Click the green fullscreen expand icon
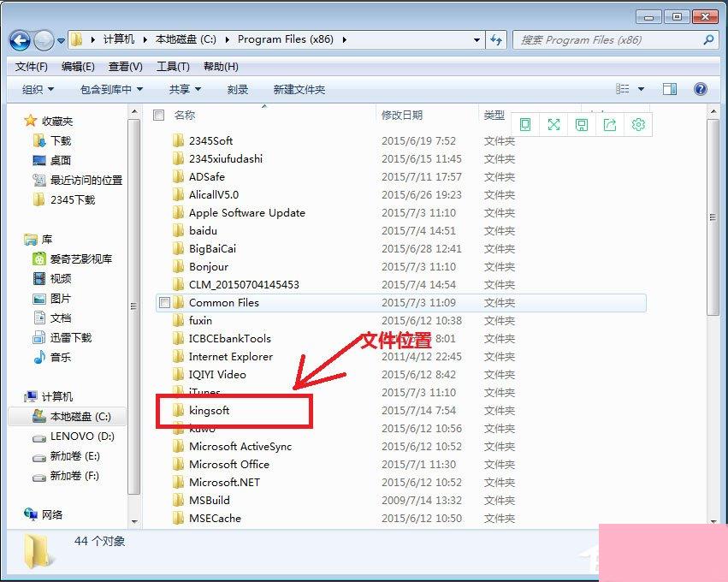 (553, 124)
